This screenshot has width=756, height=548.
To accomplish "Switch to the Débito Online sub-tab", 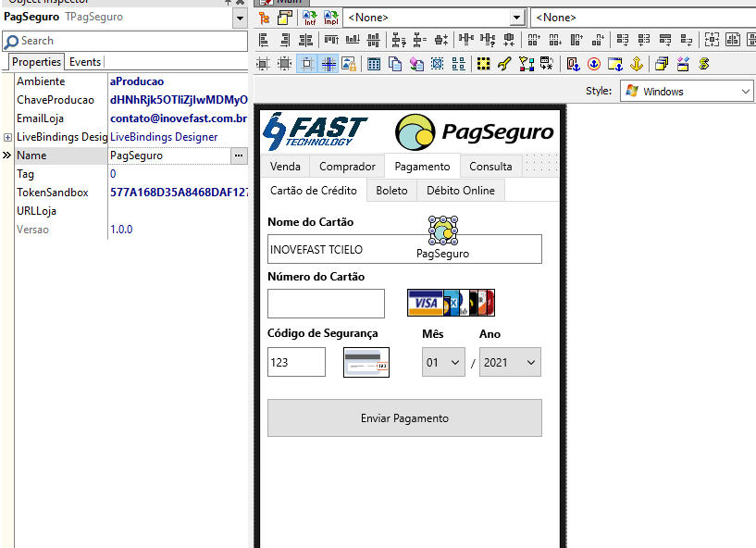I will tap(461, 191).
